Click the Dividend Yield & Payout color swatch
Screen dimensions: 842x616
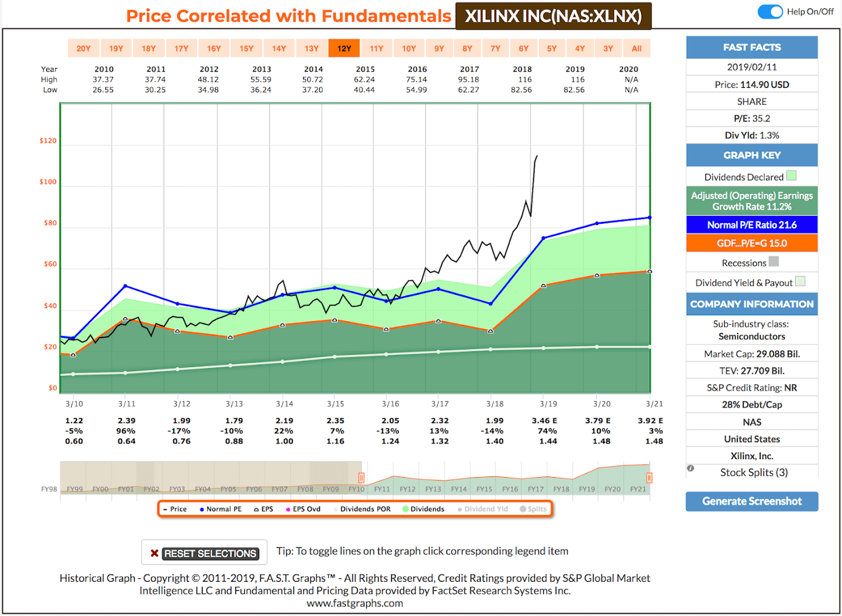[x=800, y=282]
